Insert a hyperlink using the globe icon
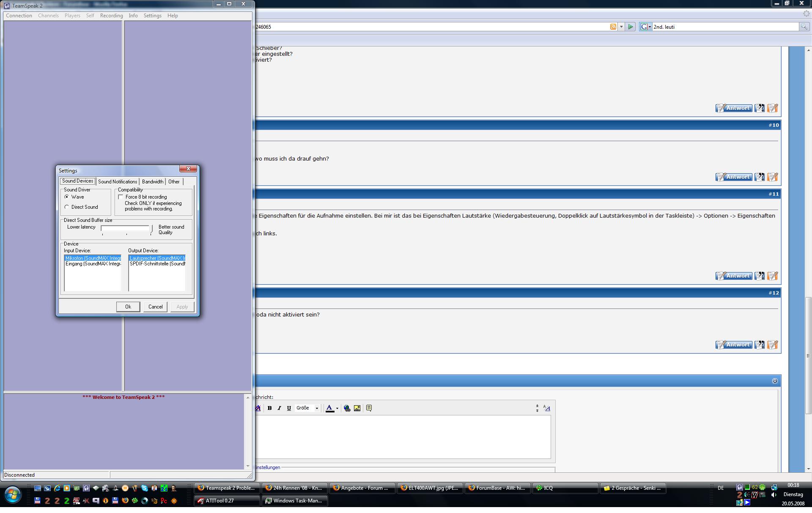 tap(347, 408)
